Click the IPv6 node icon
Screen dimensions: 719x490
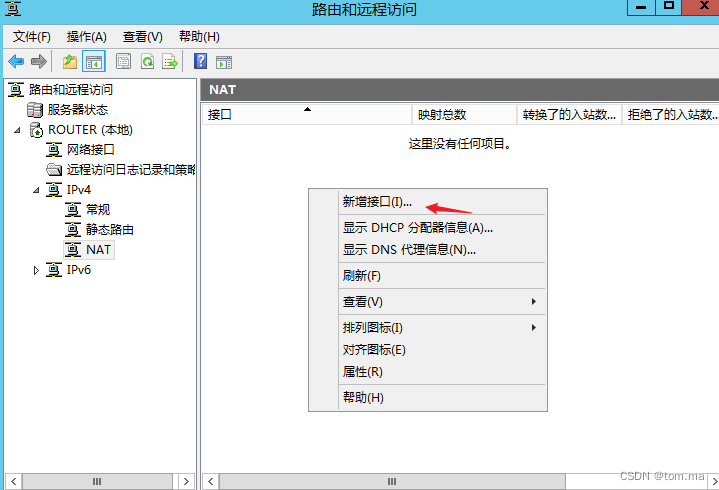(x=54, y=270)
